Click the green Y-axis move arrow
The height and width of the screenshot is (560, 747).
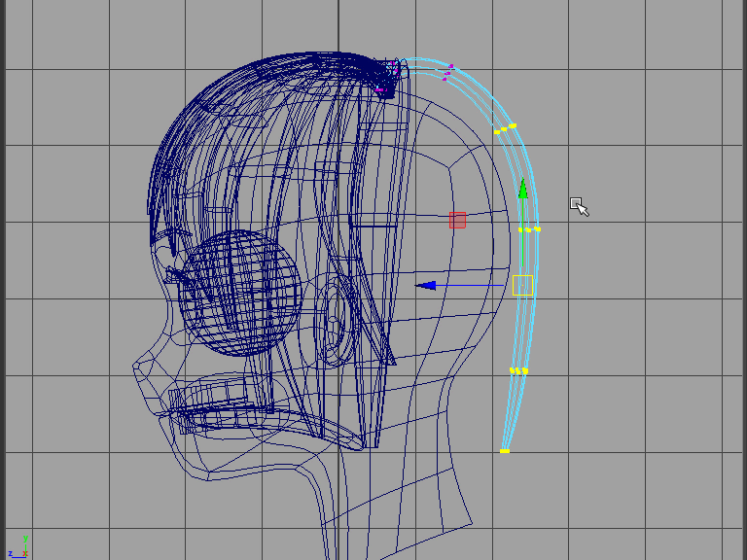(x=522, y=189)
